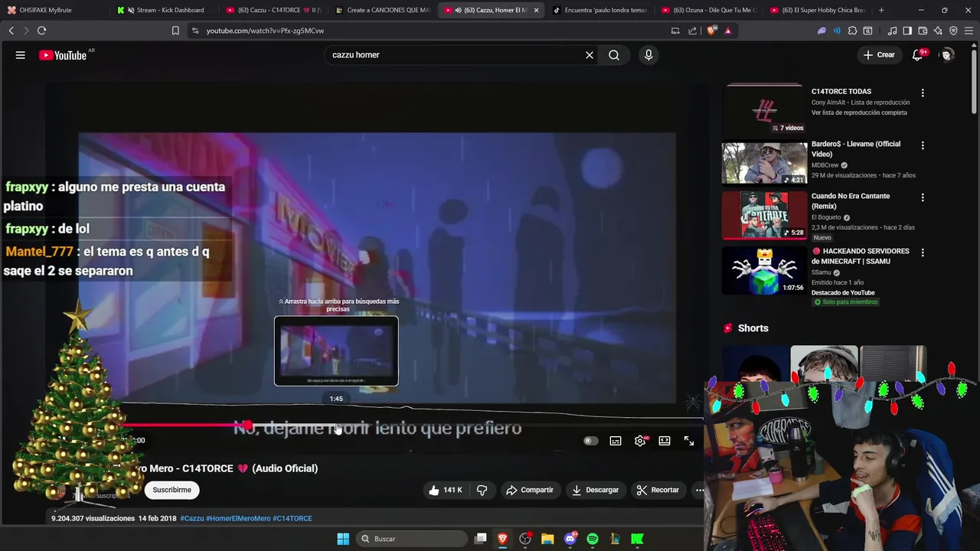This screenshot has width=980, height=551.
Task: Open Windows Start menu
Action: (343, 539)
